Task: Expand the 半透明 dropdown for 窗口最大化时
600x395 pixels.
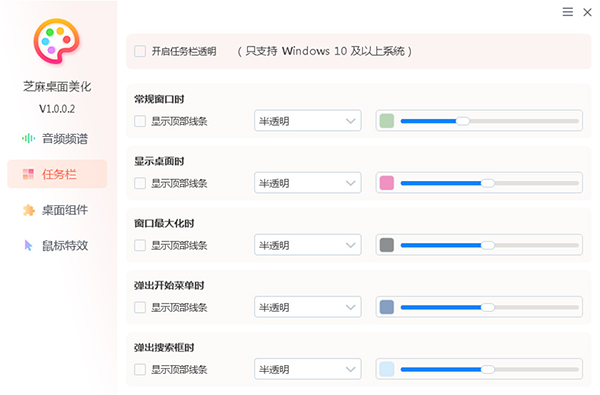Action: click(308, 245)
